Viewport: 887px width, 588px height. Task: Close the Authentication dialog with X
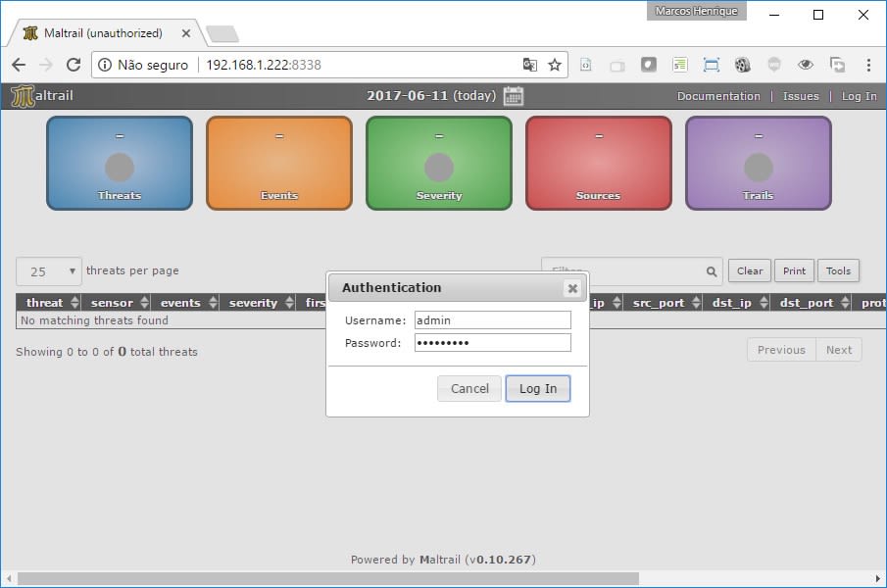pyautogui.click(x=572, y=288)
